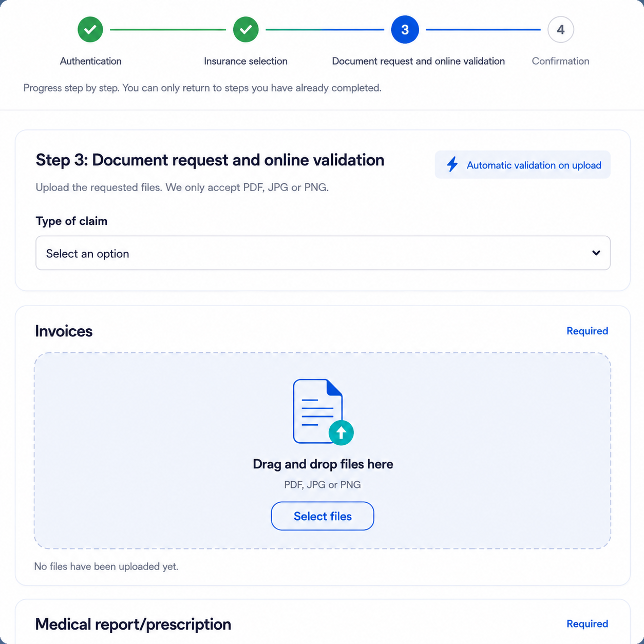Click the Required tag next to Invoices

coord(587,331)
